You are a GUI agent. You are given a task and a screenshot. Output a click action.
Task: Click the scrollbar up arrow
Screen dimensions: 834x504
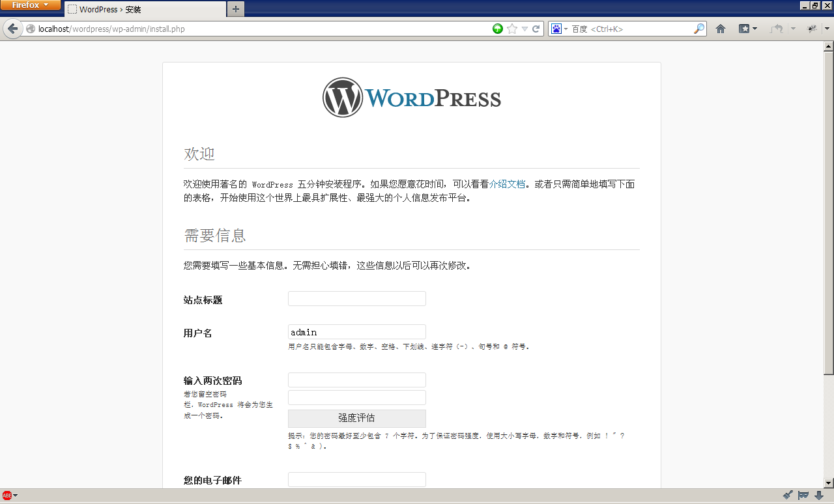point(829,46)
